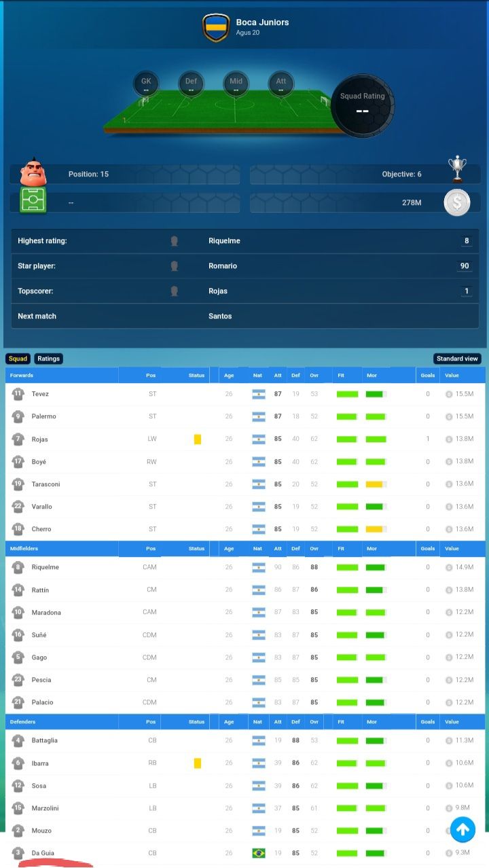
Task: Click player name Maradona
Action: click(46, 613)
